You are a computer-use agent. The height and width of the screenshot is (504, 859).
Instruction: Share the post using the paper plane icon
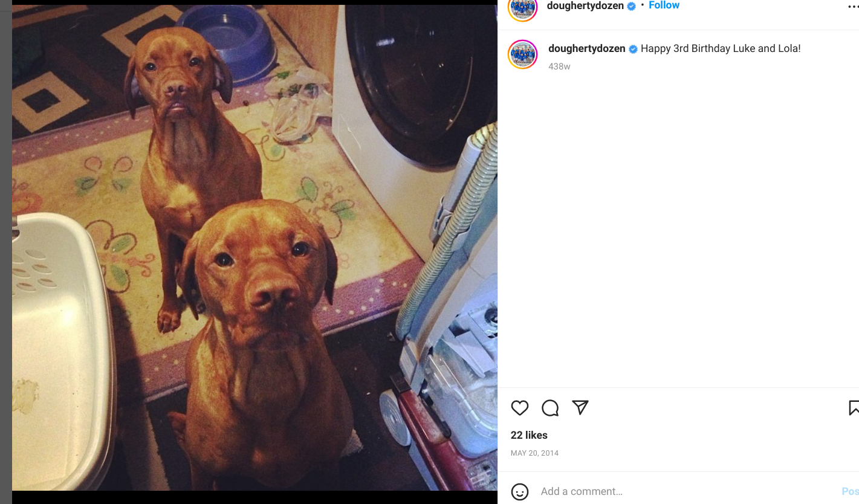[x=580, y=408]
